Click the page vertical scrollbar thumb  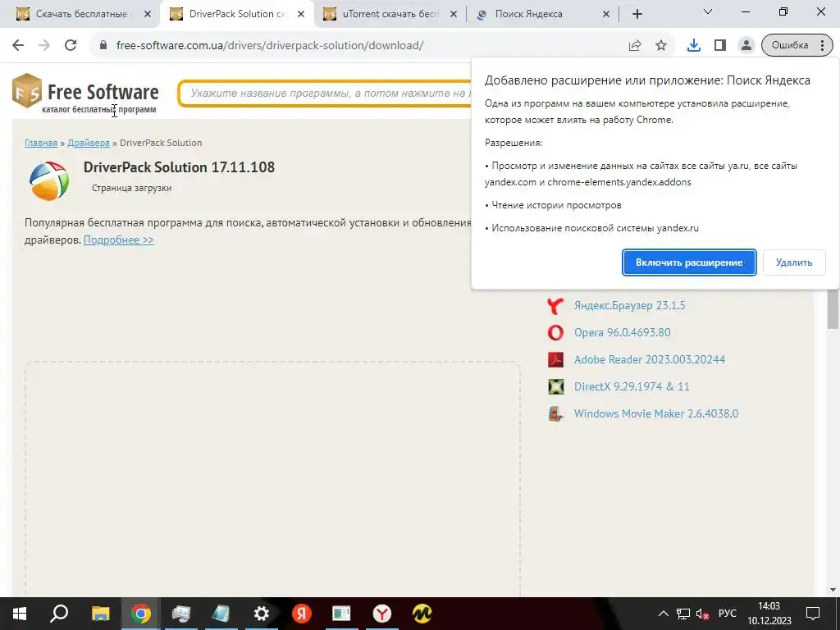coord(833,308)
